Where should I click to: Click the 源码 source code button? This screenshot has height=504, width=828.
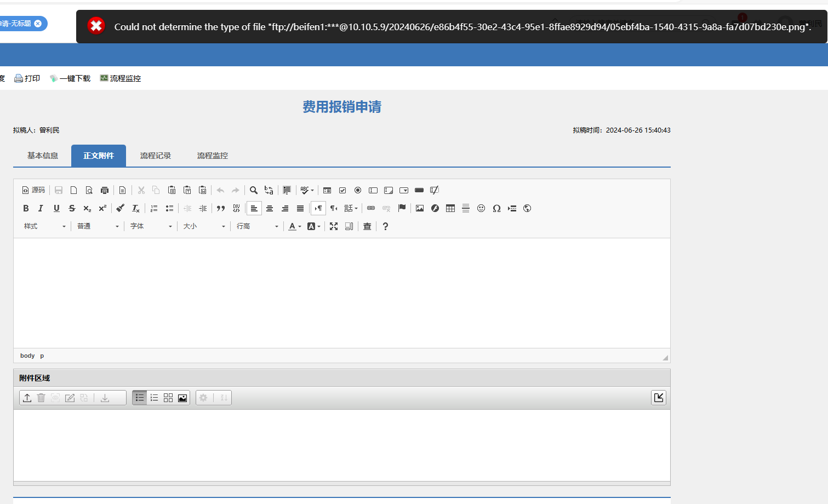[33, 190]
